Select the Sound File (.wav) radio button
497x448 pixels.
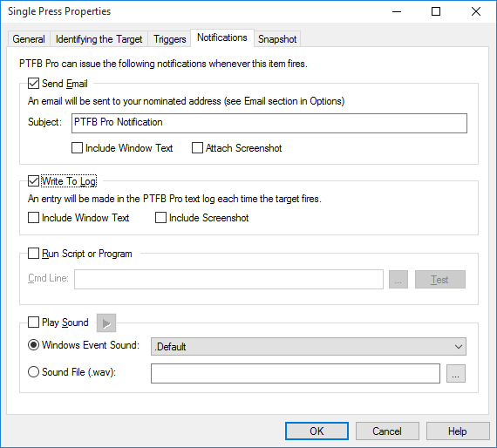pos(34,371)
